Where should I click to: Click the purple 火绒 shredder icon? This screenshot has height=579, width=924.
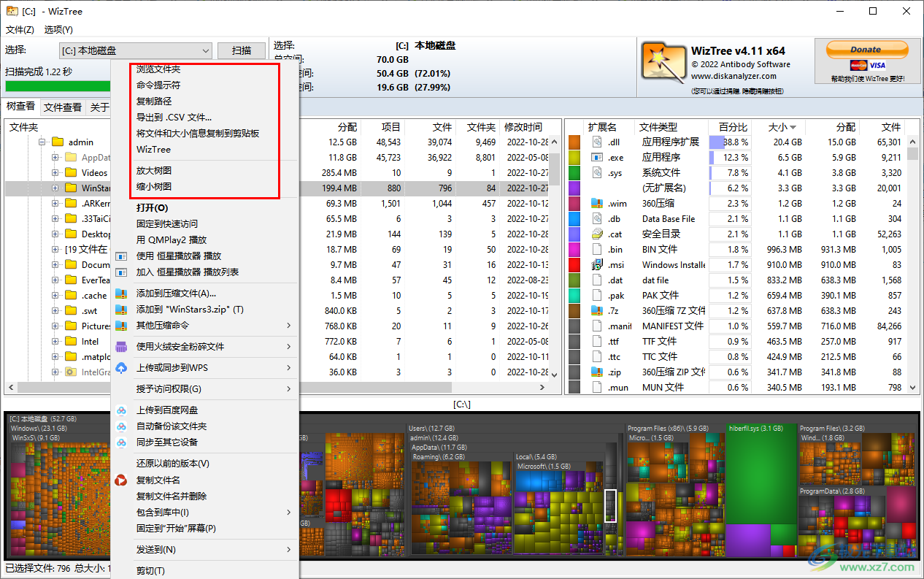point(122,347)
